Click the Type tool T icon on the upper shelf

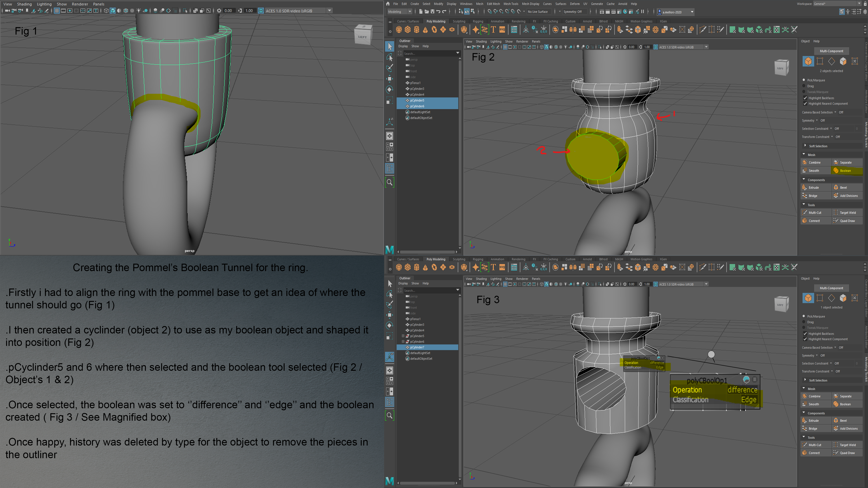tap(493, 30)
